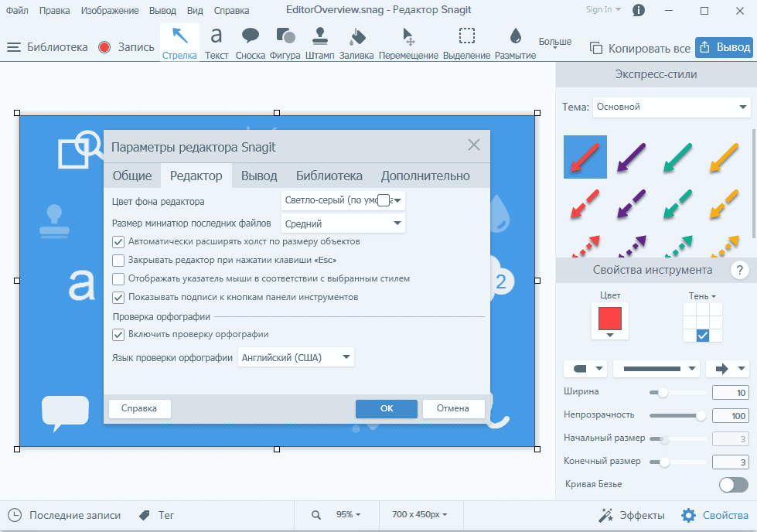
Task: Select the Выделение selection tool
Action: 466,43
